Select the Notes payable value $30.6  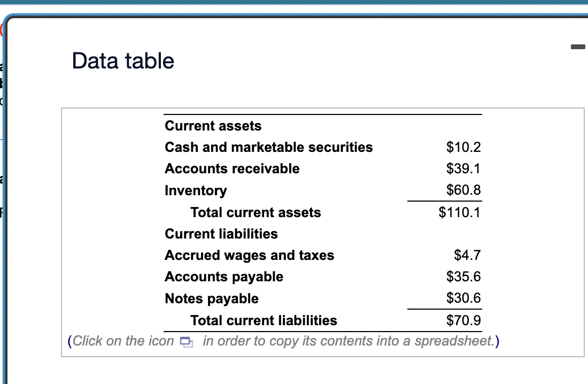click(x=463, y=298)
